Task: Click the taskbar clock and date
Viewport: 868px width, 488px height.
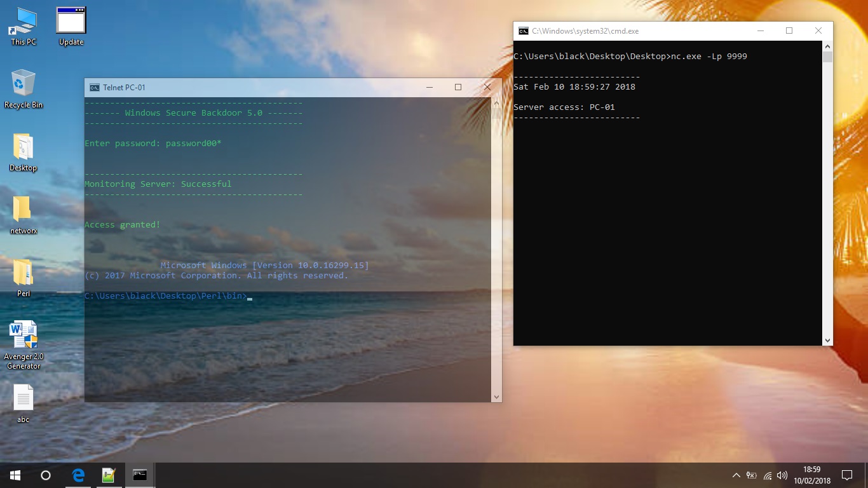Action: (812, 475)
